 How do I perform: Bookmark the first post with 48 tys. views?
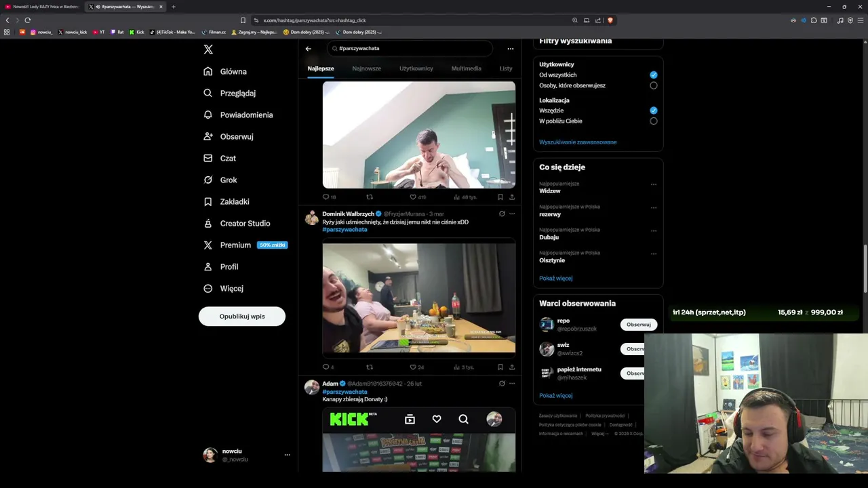tap(500, 197)
